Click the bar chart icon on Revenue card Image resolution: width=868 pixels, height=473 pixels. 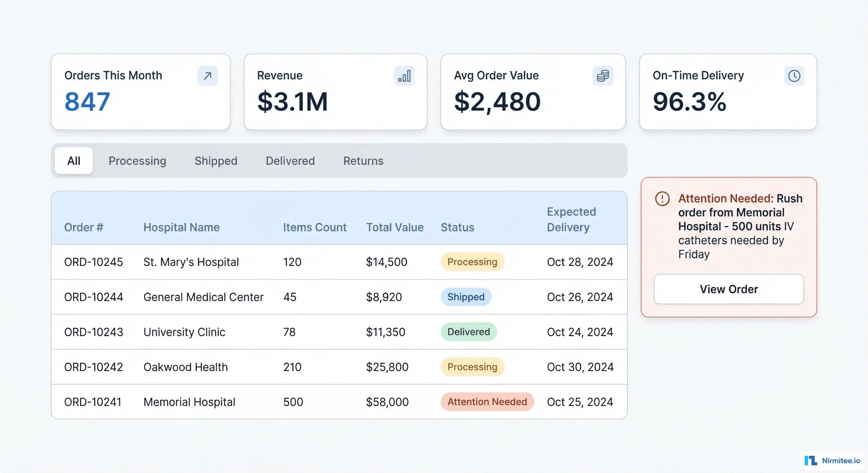[x=404, y=76]
